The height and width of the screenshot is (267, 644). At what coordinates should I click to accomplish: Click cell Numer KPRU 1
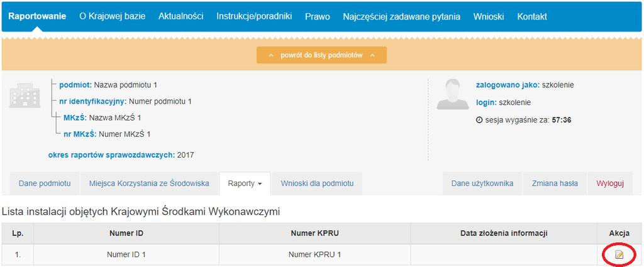(314, 254)
